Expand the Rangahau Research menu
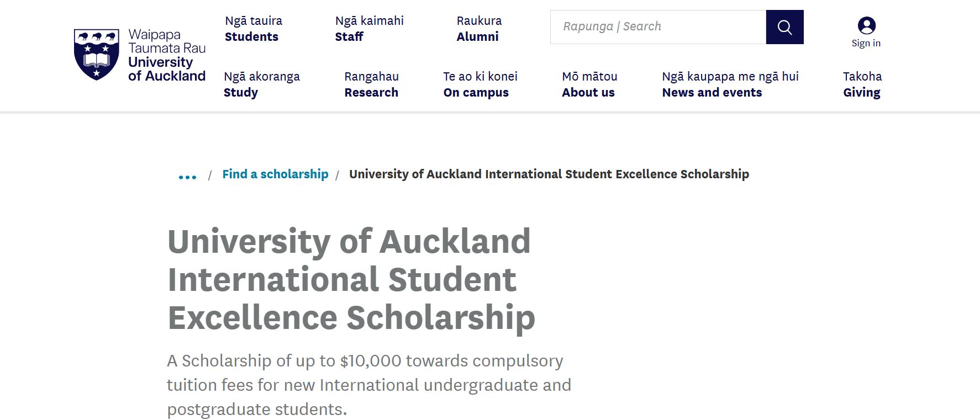The image size is (980, 420). [371, 84]
